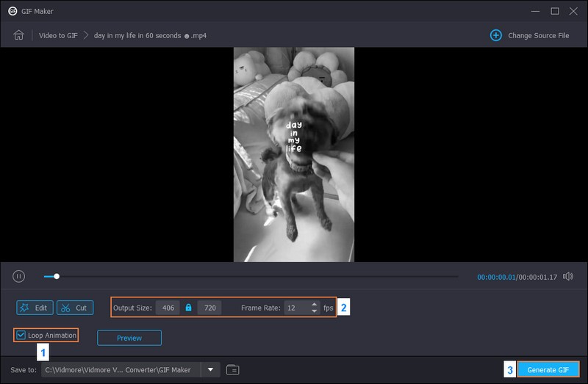Click the Preview button
588x384 pixels.
(129, 338)
